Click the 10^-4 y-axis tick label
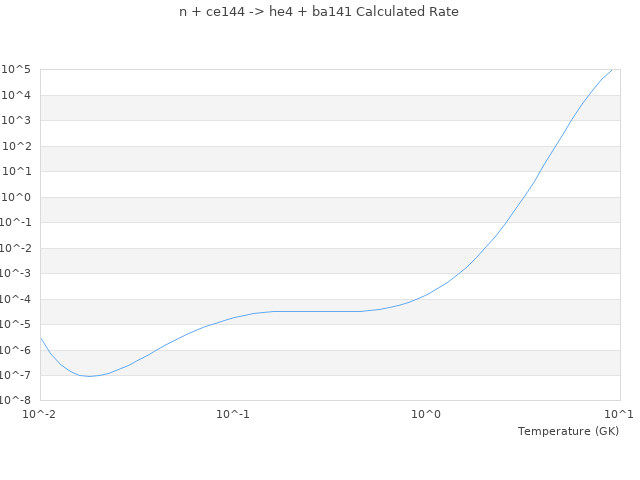This screenshot has width=640, height=480. [15, 299]
